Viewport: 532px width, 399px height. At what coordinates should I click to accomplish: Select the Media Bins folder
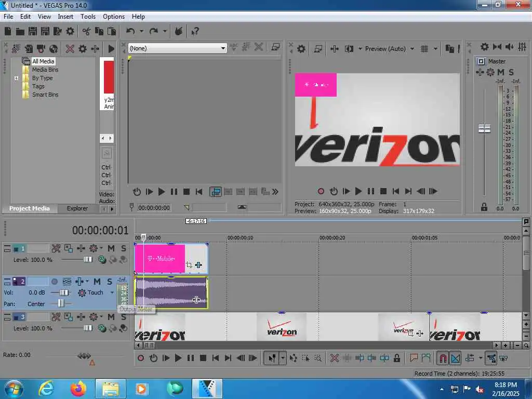coord(45,70)
